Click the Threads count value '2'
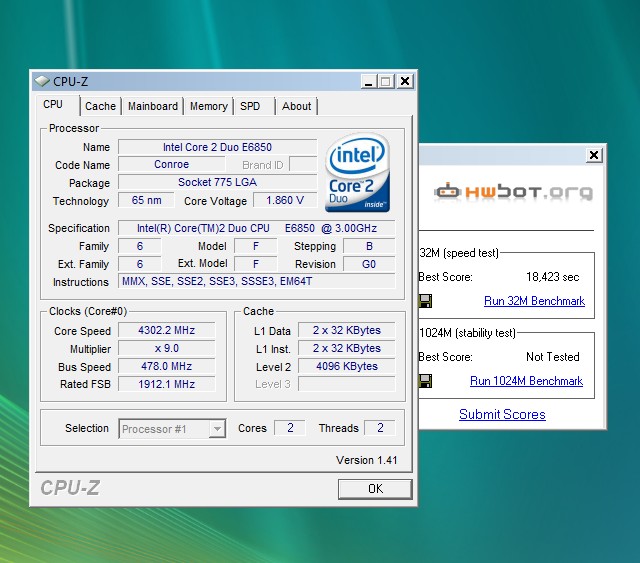Screen dimensions: 640x563 (380, 428)
